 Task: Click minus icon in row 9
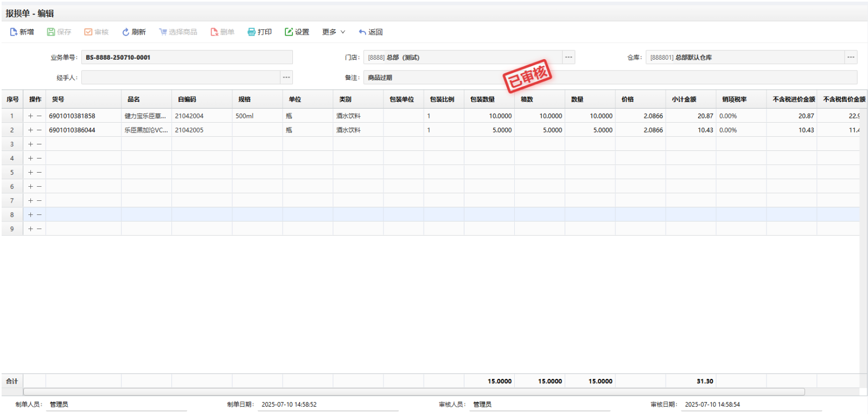[x=39, y=229]
